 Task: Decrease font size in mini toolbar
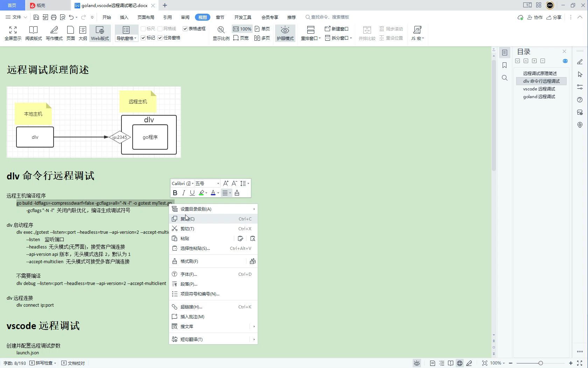point(234,183)
